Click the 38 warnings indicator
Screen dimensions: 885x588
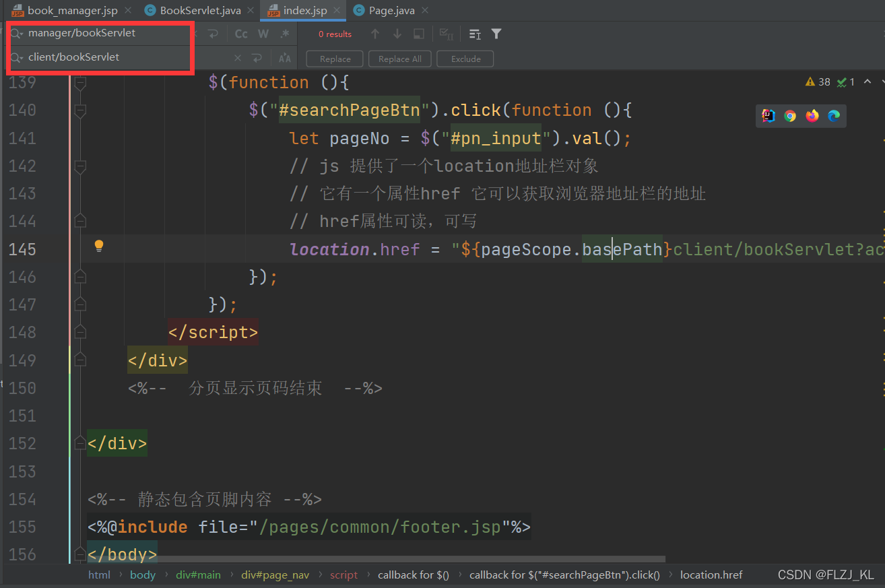click(x=818, y=82)
